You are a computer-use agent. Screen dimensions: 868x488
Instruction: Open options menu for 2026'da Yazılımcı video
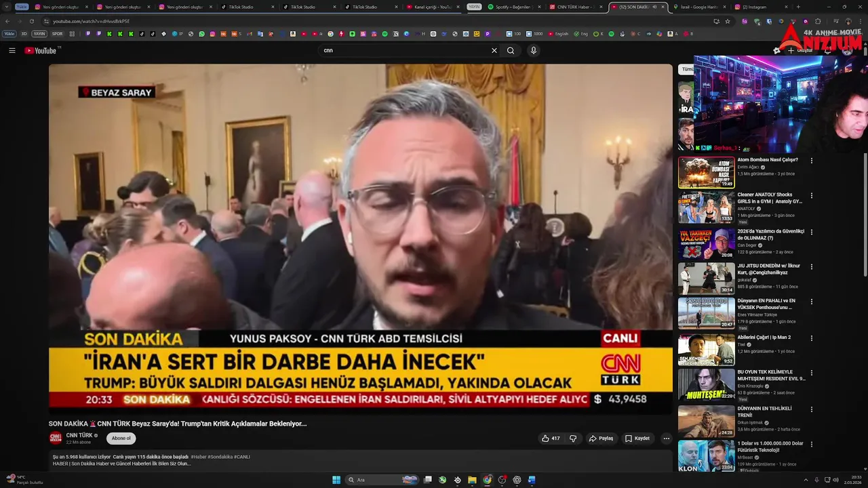click(x=811, y=232)
